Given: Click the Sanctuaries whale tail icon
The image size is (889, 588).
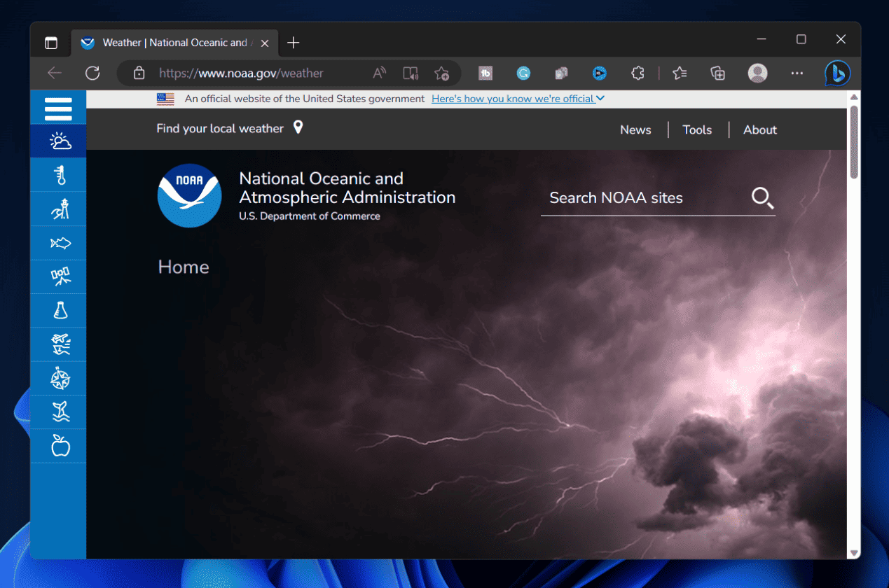Looking at the screenshot, I should tap(58, 412).
